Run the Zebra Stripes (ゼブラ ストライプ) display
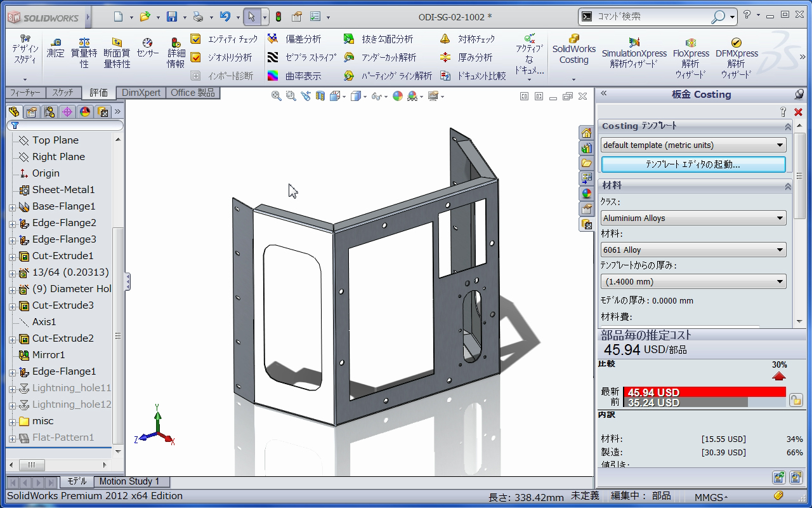The width and height of the screenshot is (812, 508). pyautogui.click(x=302, y=57)
